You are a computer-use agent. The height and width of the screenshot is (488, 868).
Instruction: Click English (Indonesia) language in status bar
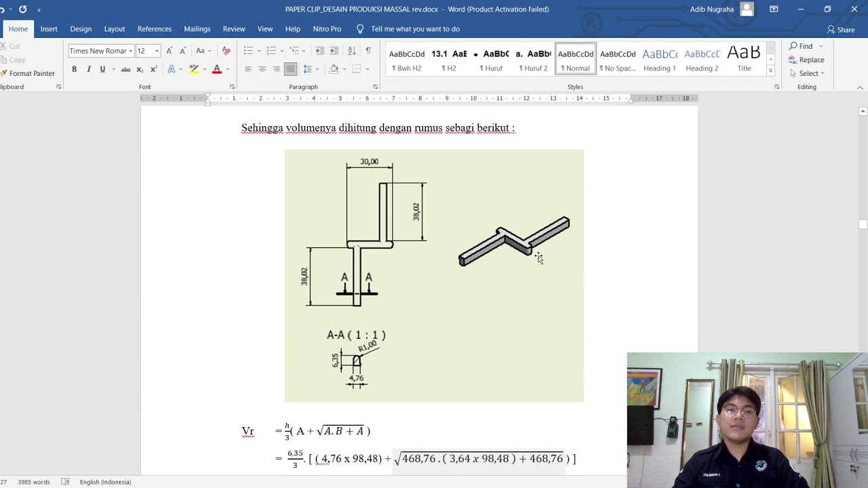pyautogui.click(x=105, y=482)
